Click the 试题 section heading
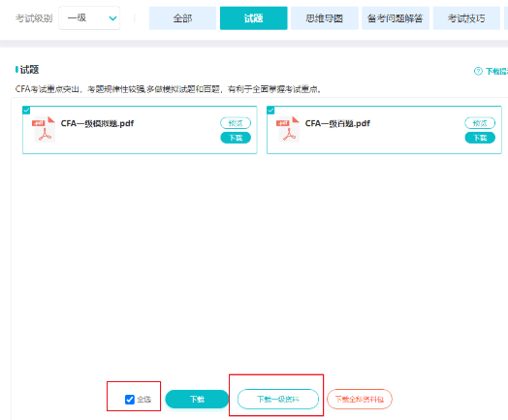 [29, 69]
